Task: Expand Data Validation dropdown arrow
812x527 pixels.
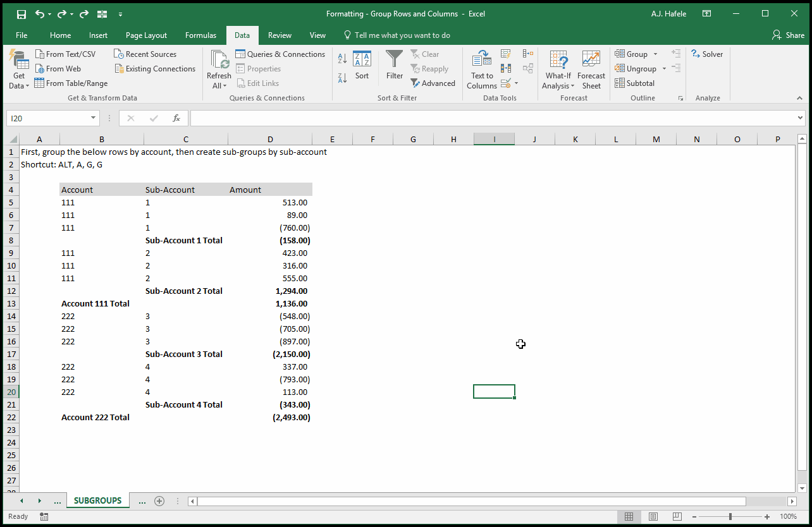Action: 516,83
